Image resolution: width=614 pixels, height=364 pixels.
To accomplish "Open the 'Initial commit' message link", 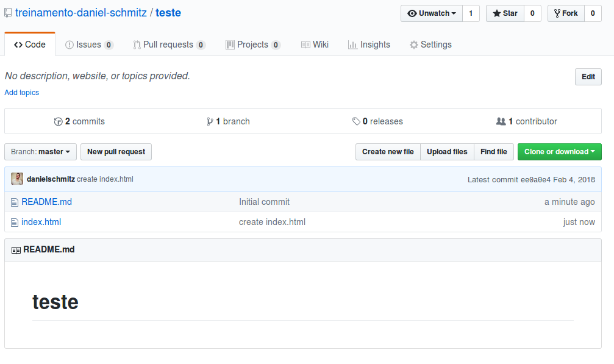I will [x=264, y=202].
